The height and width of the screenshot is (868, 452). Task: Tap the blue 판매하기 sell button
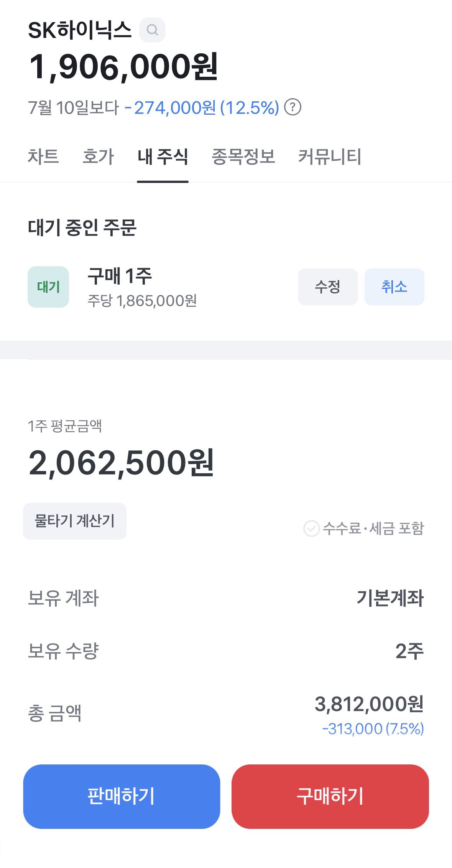pyautogui.click(x=122, y=797)
